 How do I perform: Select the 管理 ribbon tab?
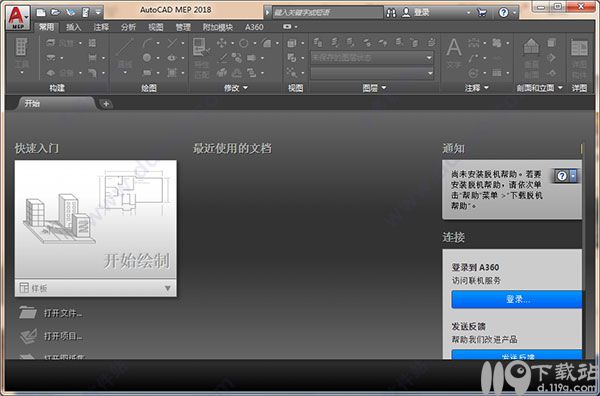(x=183, y=27)
